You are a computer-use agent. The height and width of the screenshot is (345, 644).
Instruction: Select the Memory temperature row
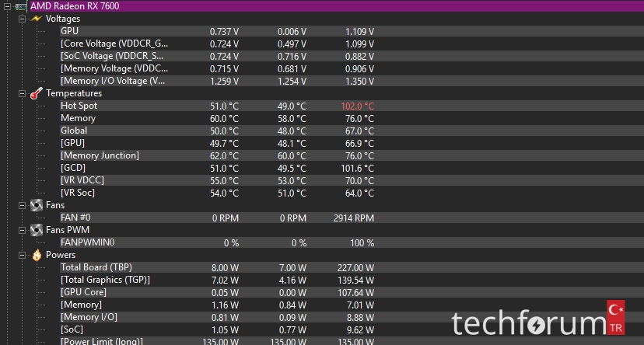click(352, 118)
